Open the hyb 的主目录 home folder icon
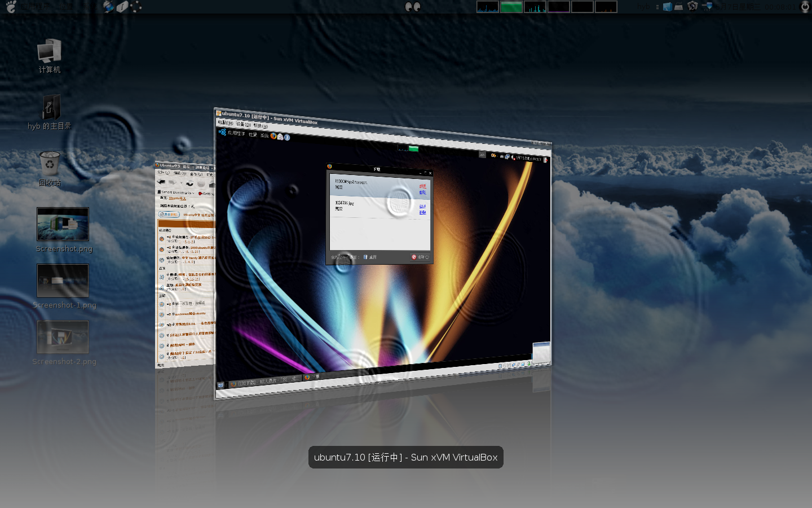Image resolution: width=812 pixels, height=508 pixels. [50, 112]
